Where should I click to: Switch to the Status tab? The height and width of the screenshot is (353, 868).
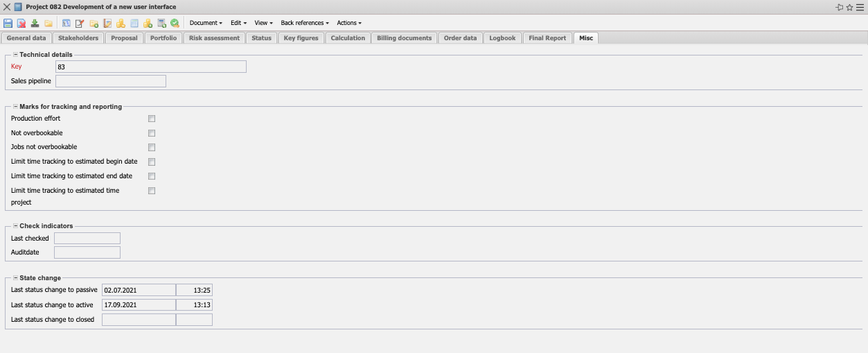pyautogui.click(x=261, y=38)
